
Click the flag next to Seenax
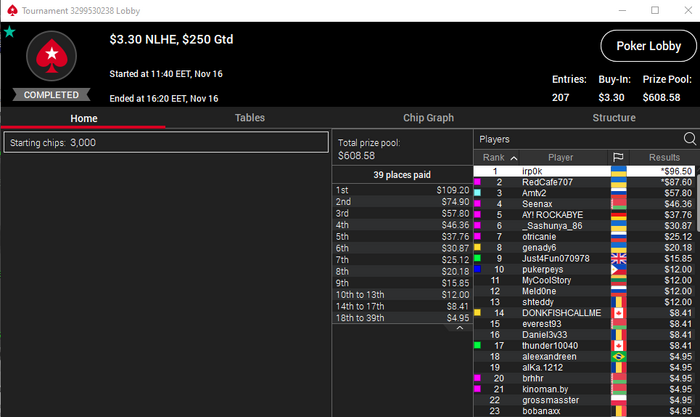[x=618, y=204]
